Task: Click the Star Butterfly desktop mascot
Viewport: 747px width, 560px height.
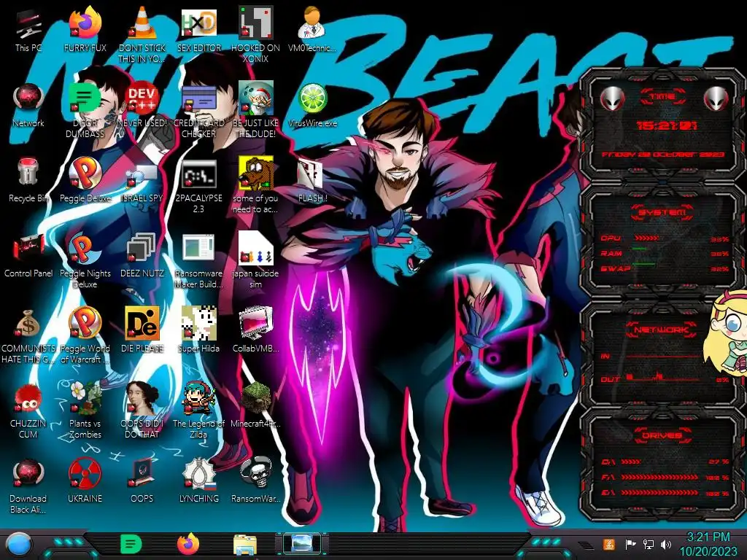Action: pyautogui.click(x=727, y=332)
